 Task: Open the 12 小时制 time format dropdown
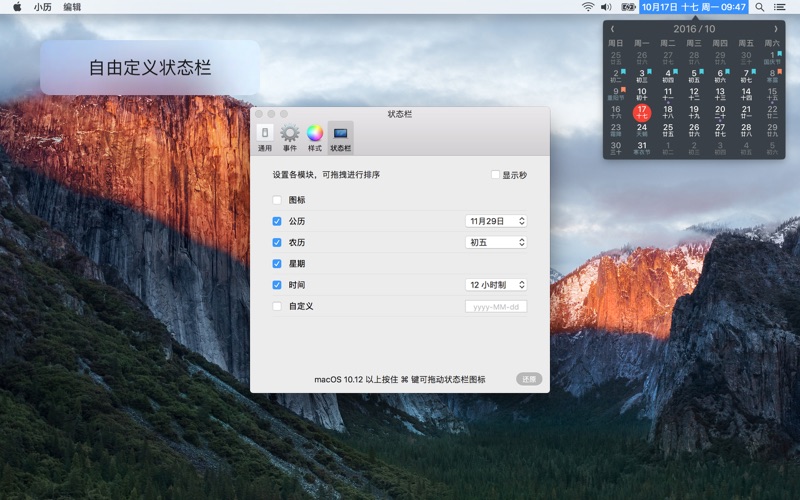point(496,285)
